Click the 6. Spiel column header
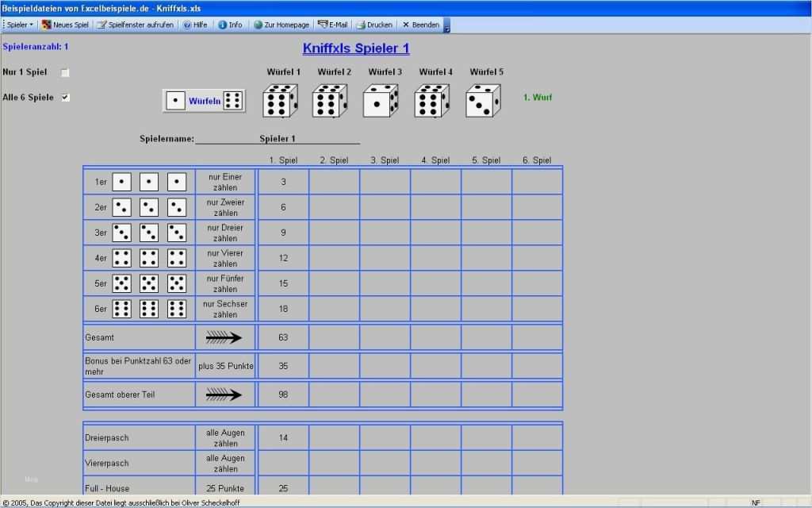Screen dimensions: 812x508 click(x=537, y=160)
